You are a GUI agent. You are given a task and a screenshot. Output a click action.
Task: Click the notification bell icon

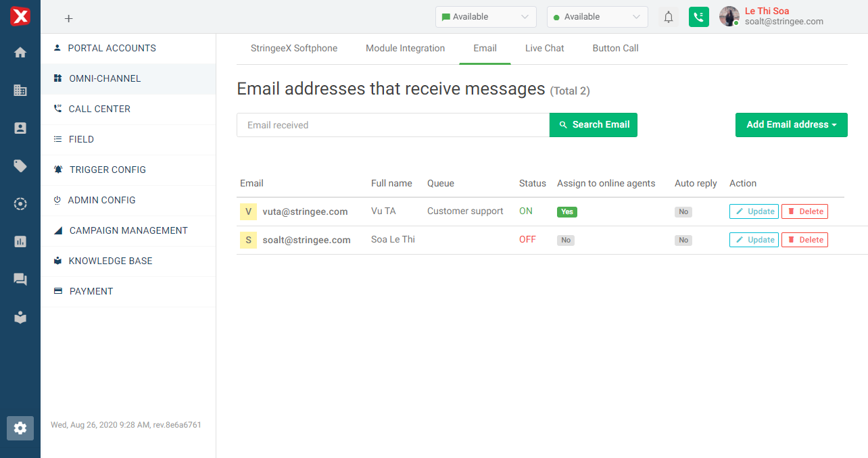pyautogui.click(x=669, y=17)
